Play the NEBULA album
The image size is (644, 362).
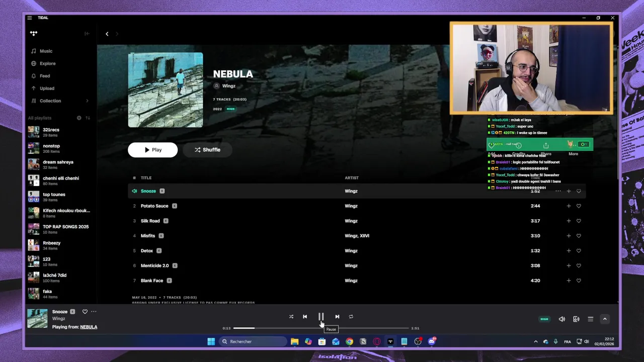click(152, 150)
